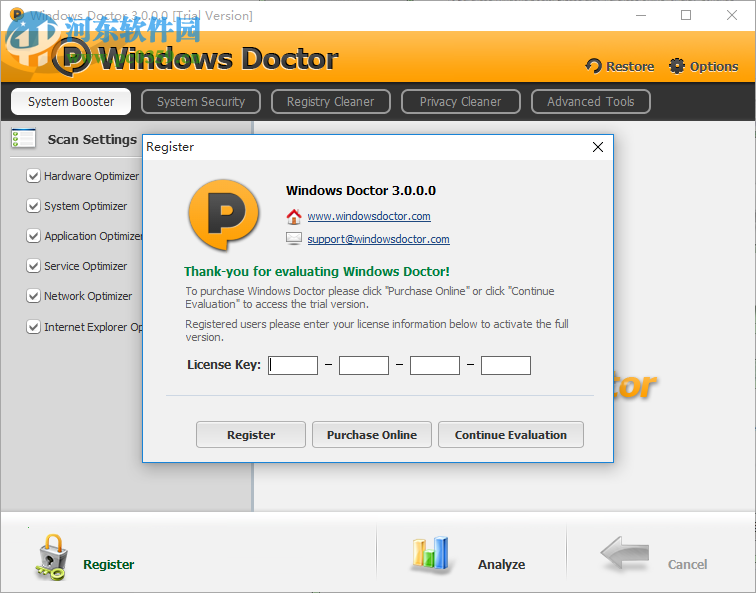Click the Windows Doctor header logo
Screen dimensions: 756x593
tap(195, 59)
